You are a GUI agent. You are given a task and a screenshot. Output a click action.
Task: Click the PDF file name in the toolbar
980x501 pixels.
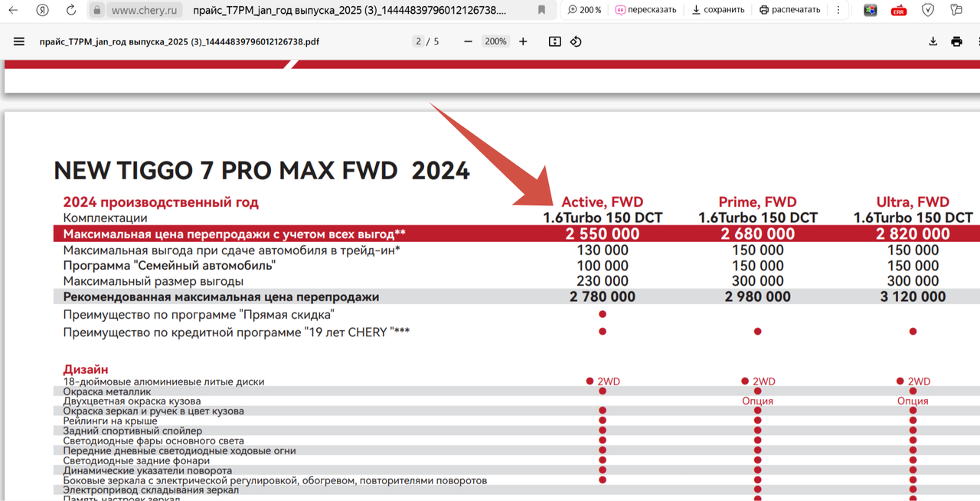pos(179,41)
